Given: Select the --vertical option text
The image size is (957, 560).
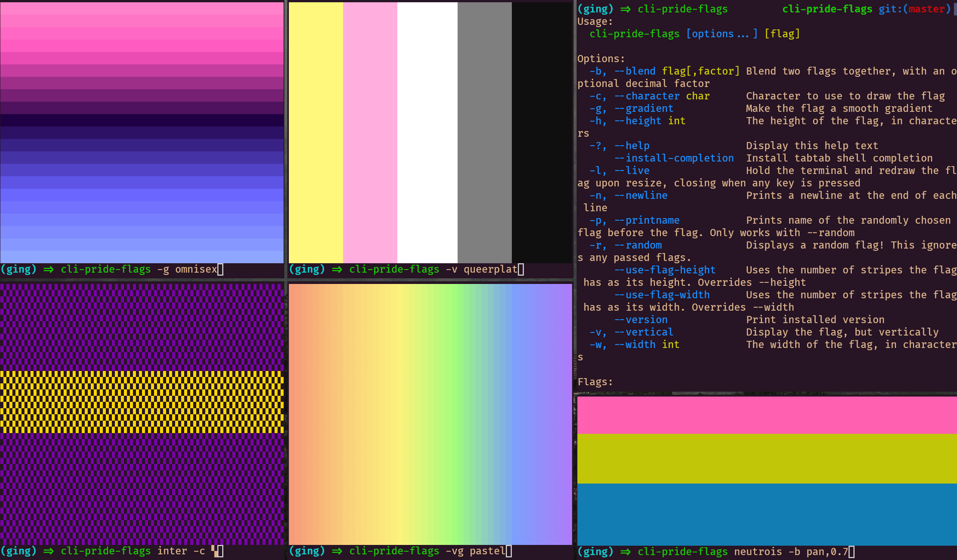Looking at the screenshot, I should [x=644, y=332].
